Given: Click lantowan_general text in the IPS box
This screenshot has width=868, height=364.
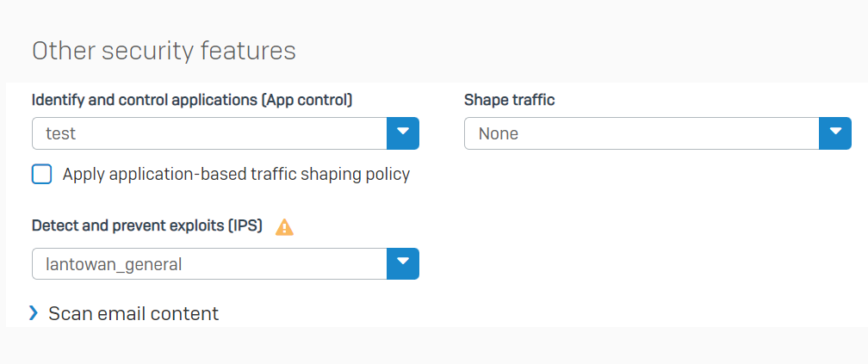Looking at the screenshot, I should tap(114, 265).
